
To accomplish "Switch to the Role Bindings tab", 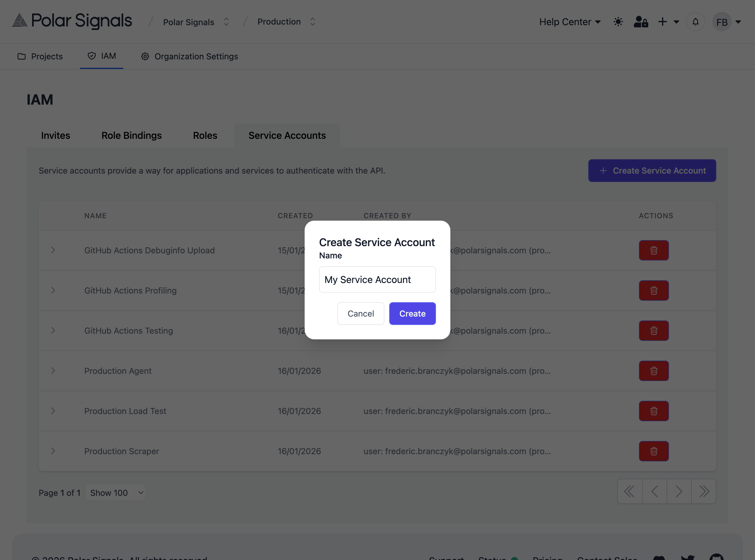I will [132, 135].
